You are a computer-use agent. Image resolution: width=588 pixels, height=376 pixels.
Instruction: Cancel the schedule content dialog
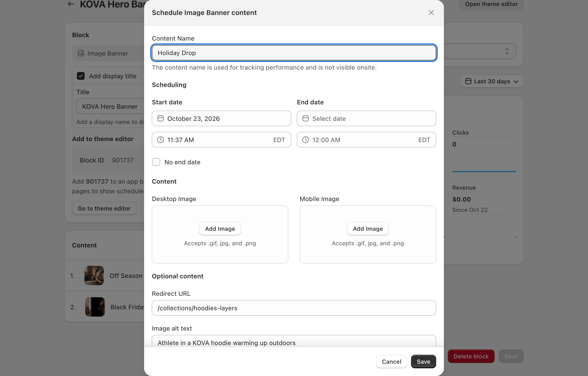[391, 361]
